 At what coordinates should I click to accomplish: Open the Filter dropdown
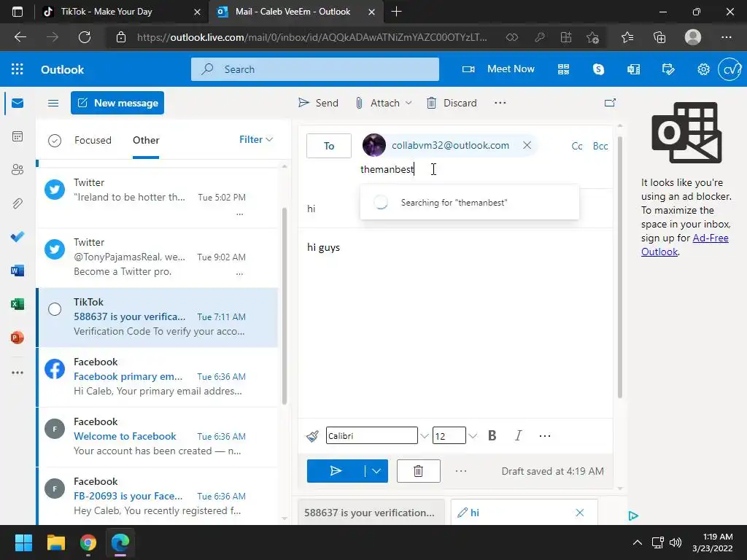(256, 139)
